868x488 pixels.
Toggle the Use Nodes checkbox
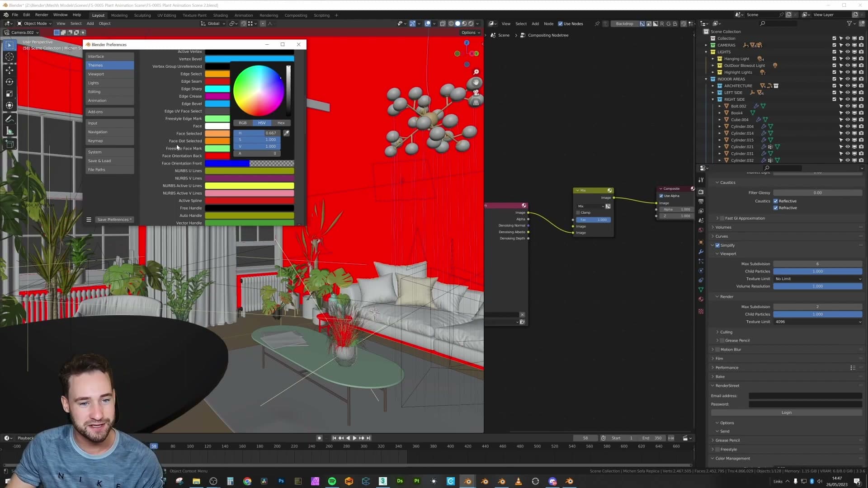(x=561, y=24)
